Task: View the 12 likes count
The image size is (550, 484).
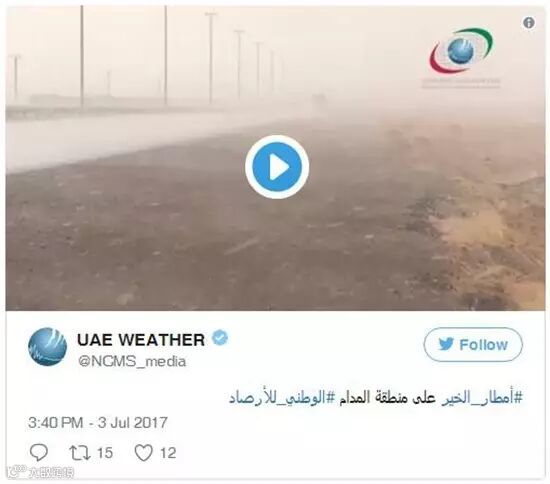Action: coord(168,453)
